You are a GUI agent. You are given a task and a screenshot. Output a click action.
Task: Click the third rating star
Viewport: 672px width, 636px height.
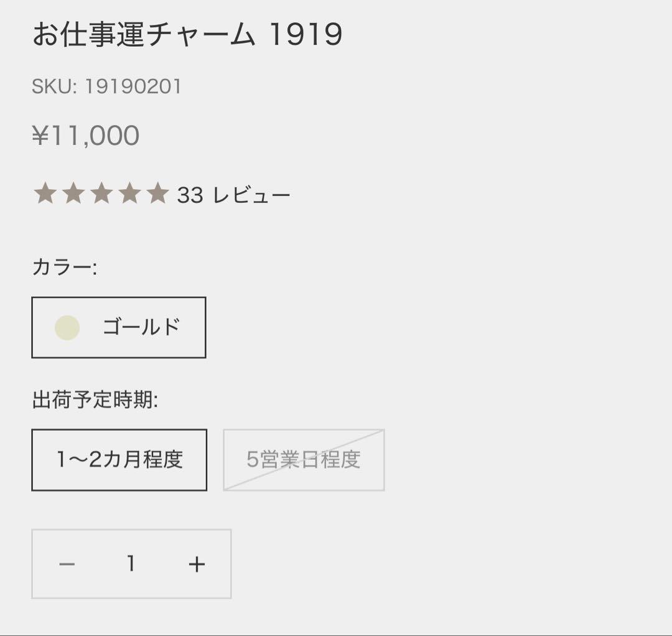(x=101, y=194)
